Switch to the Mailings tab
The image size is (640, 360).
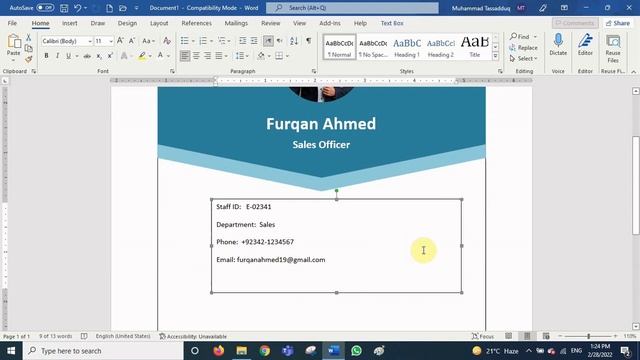pyautogui.click(x=236, y=23)
